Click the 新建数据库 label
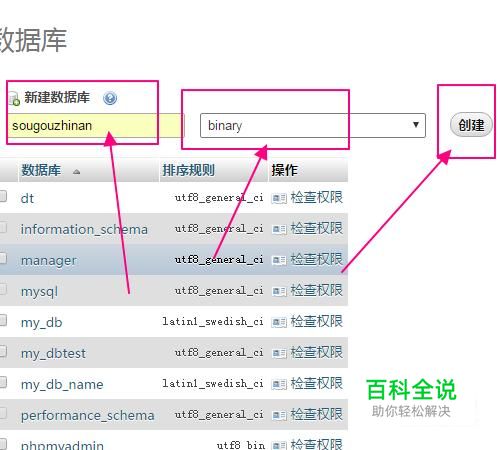 click(x=57, y=98)
